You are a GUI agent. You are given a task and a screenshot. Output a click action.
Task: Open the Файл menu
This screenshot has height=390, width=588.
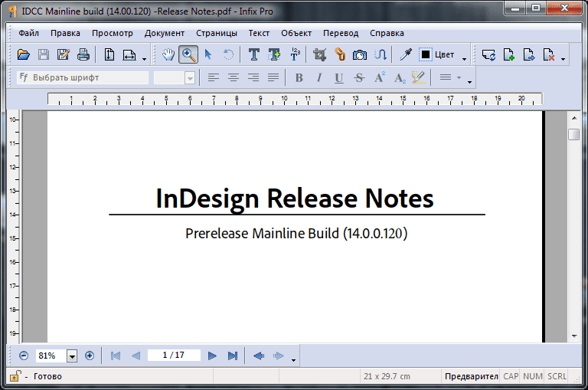pyautogui.click(x=29, y=33)
